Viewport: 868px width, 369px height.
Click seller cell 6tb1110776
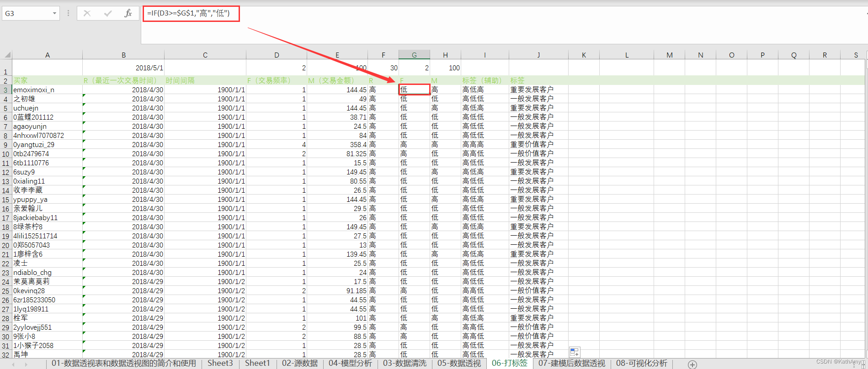click(x=47, y=163)
